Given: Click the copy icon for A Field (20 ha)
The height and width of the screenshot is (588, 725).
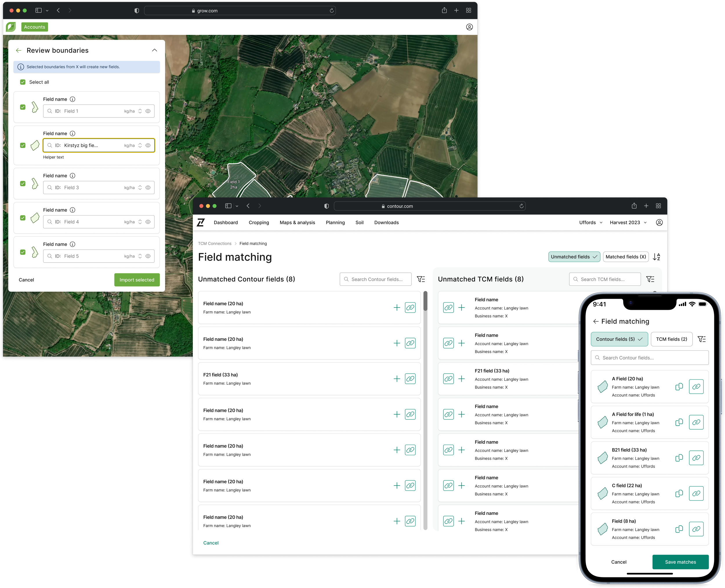Looking at the screenshot, I should tap(679, 386).
